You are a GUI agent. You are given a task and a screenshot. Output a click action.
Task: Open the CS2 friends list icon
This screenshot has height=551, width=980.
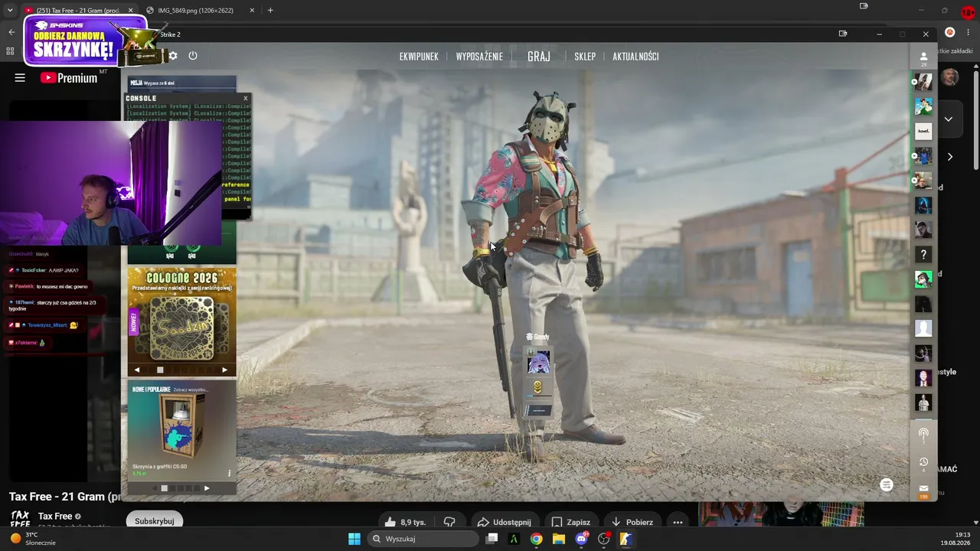click(923, 57)
